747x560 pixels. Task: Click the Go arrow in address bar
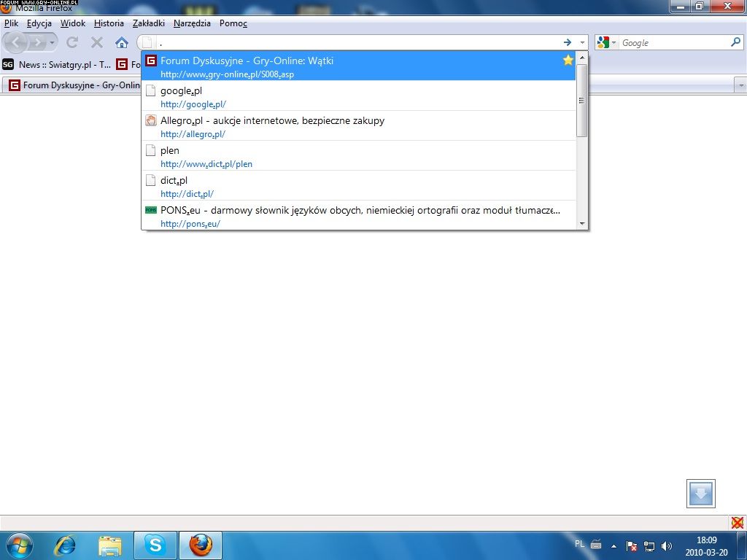[568, 42]
